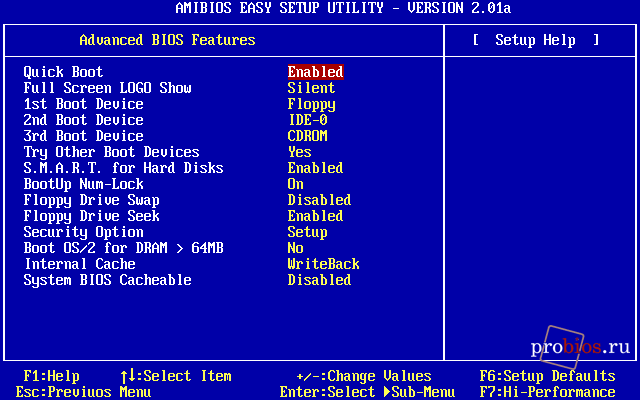Toggle the Yes value for other boot devices
The image size is (640, 400).
[300, 152]
